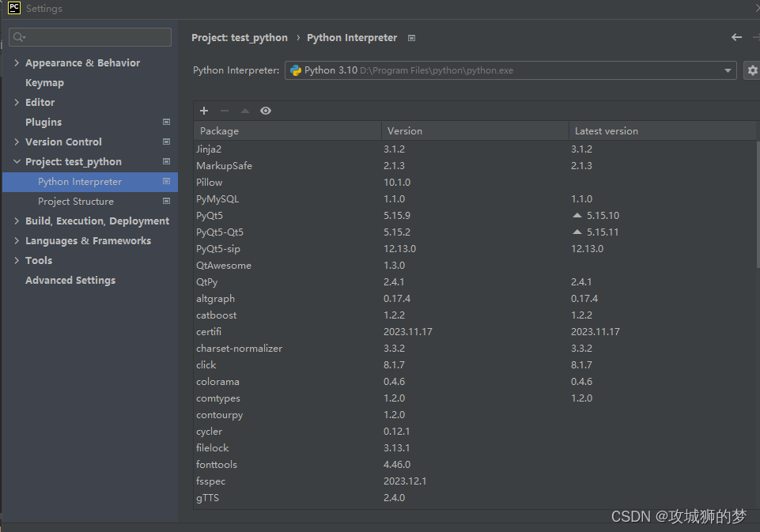Viewport: 760px width, 532px height.
Task: Collapse Project: test_python section
Action: click(17, 161)
